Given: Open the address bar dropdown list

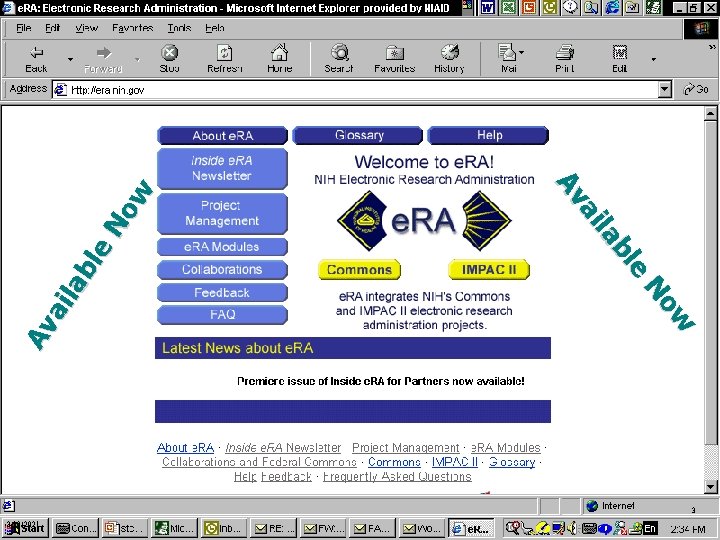Looking at the screenshot, I should (664, 90).
